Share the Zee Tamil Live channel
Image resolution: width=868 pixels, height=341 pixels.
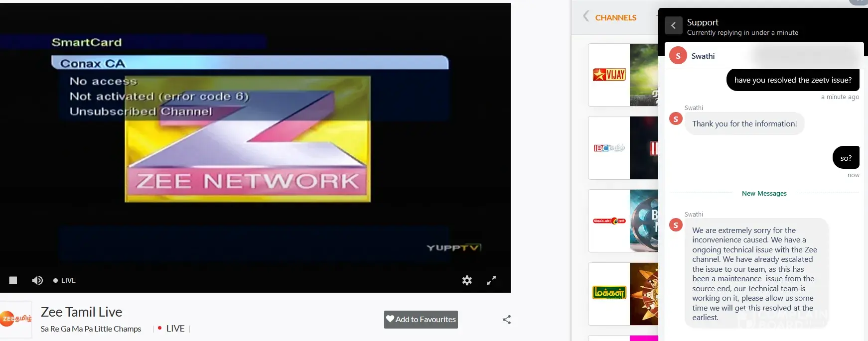point(507,320)
